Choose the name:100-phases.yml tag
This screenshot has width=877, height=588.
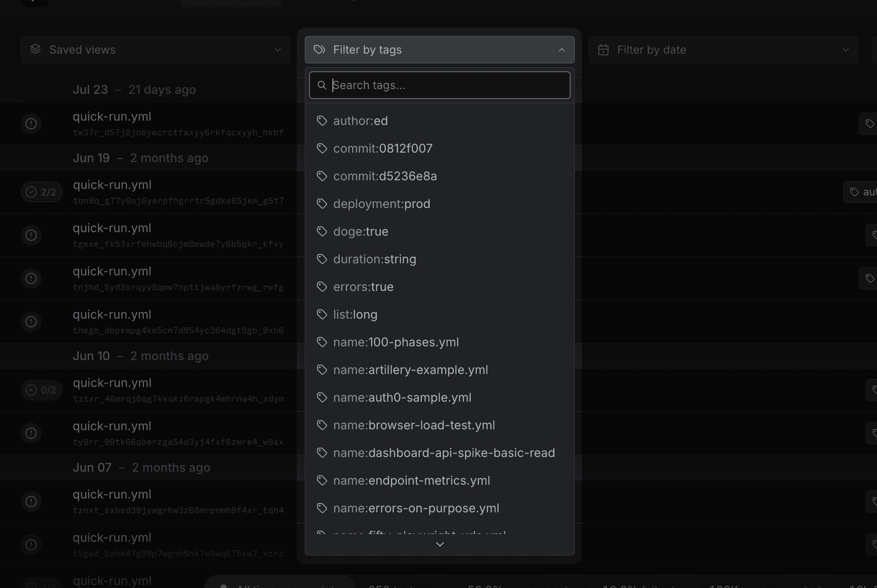tap(440, 342)
